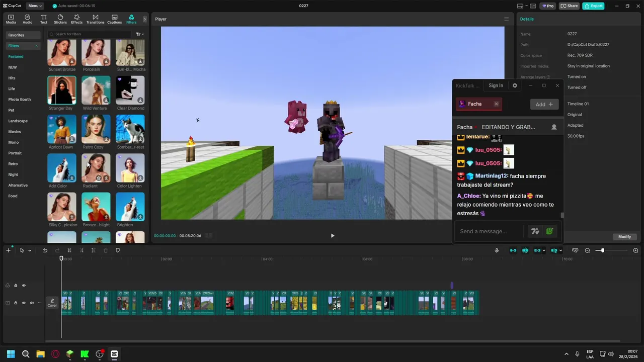Add a track with the plus icon
The image size is (644, 362).
click(8, 250)
